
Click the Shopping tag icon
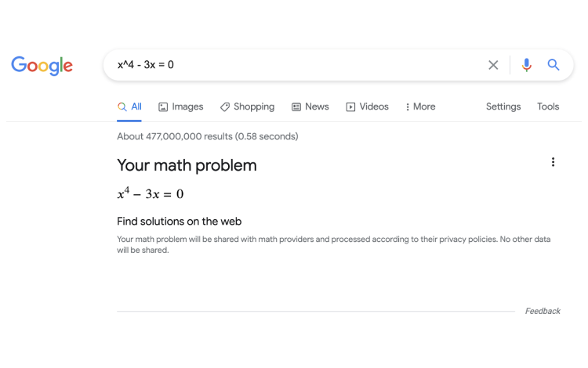tap(225, 107)
